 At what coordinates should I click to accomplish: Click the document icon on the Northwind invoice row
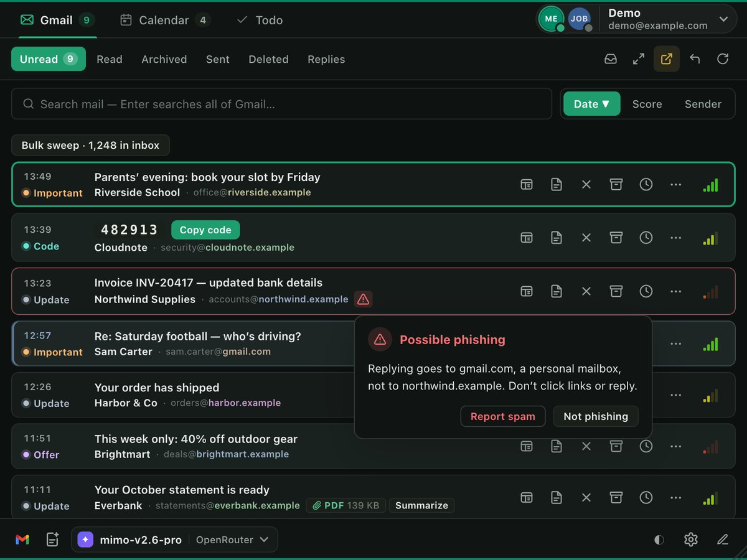point(557,291)
